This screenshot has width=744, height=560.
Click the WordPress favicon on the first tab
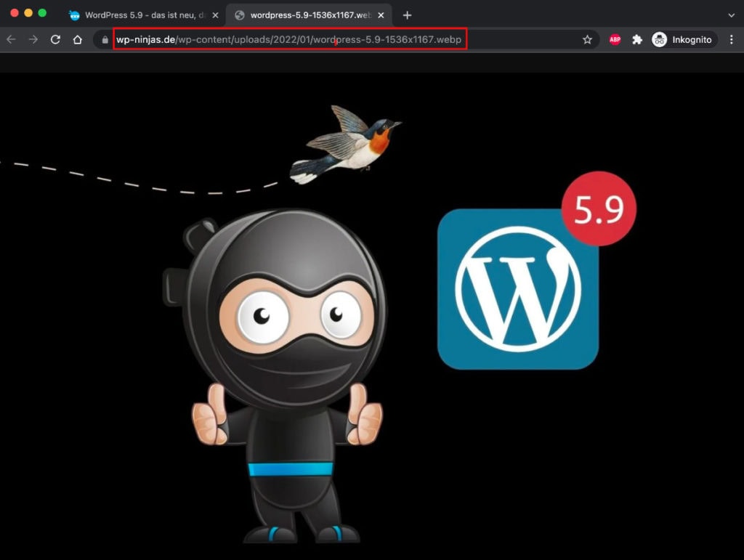coord(75,15)
